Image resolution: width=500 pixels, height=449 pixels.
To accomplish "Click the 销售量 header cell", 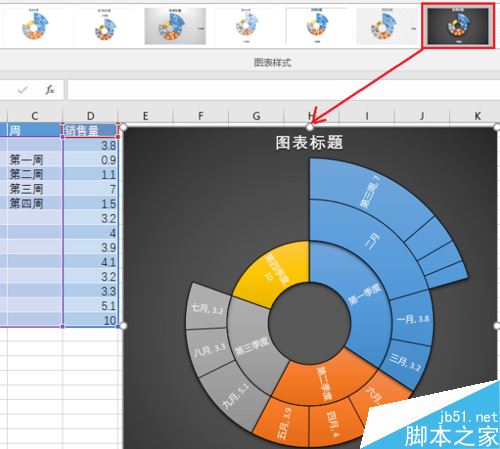I will coord(90,130).
